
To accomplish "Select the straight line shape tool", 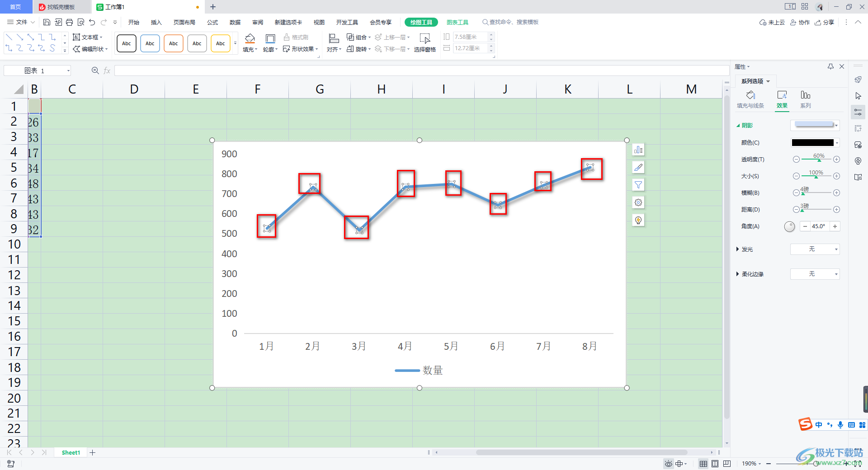I will (9, 37).
